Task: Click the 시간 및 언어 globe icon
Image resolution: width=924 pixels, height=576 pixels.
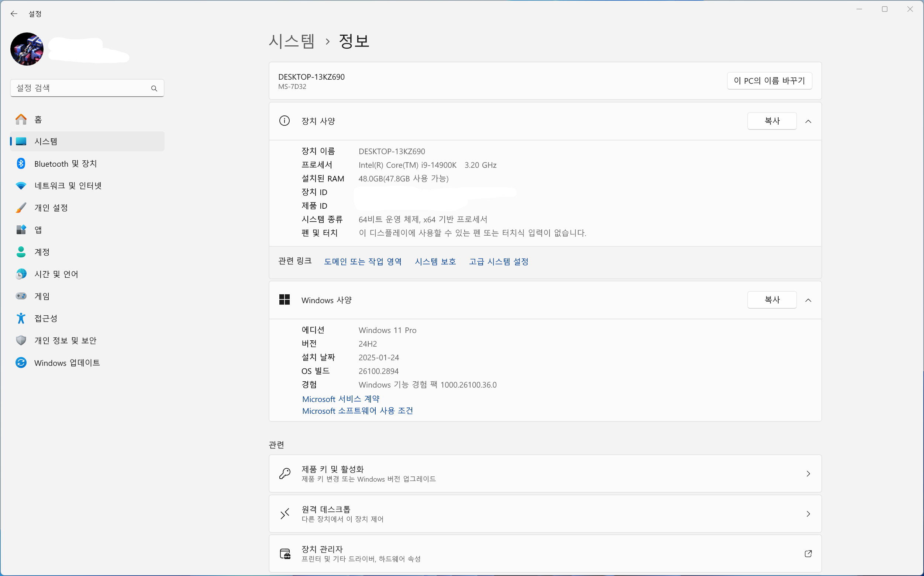Action: click(21, 274)
